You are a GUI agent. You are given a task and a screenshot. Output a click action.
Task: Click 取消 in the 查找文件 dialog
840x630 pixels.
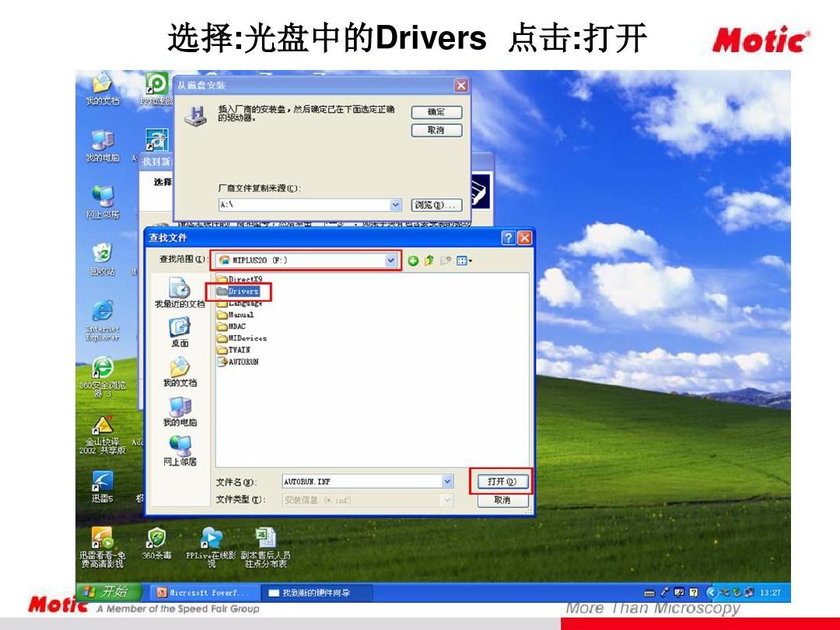coord(502,500)
